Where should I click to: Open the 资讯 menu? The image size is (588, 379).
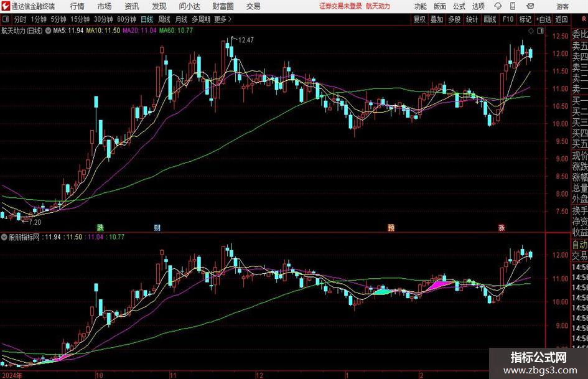pos(132,6)
